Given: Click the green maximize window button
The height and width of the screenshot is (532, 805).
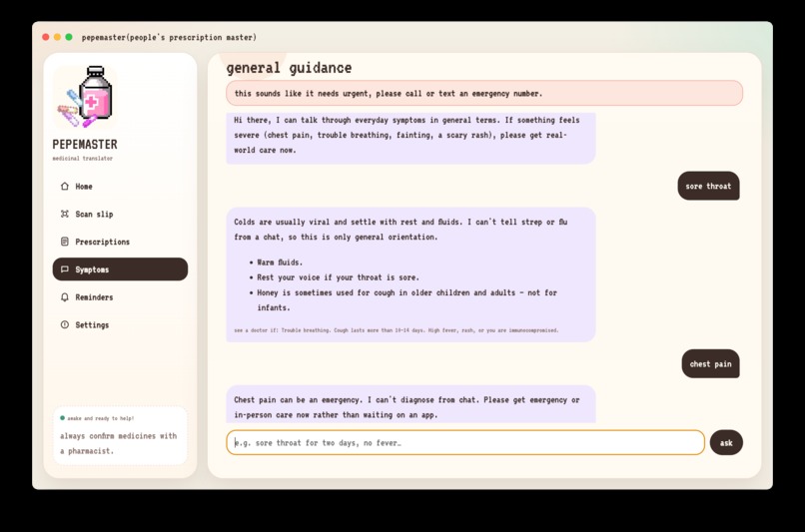Looking at the screenshot, I should pos(69,37).
